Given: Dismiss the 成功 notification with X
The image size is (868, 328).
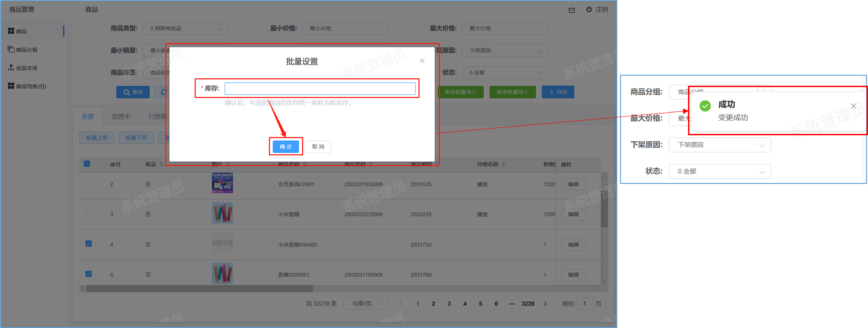Looking at the screenshot, I should [x=853, y=106].
